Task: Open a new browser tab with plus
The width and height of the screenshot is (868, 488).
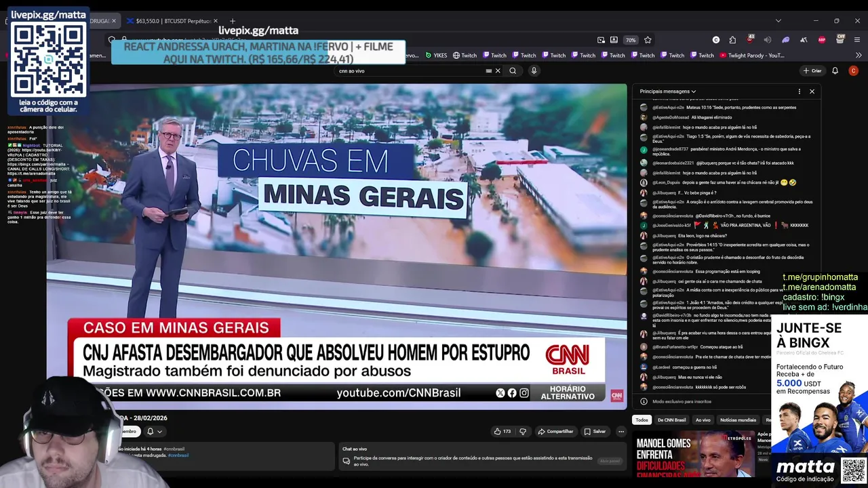Action: click(x=233, y=21)
